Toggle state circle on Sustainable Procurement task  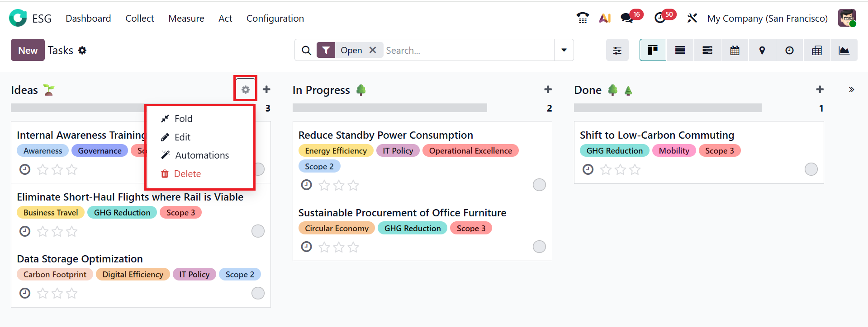(x=539, y=247)
